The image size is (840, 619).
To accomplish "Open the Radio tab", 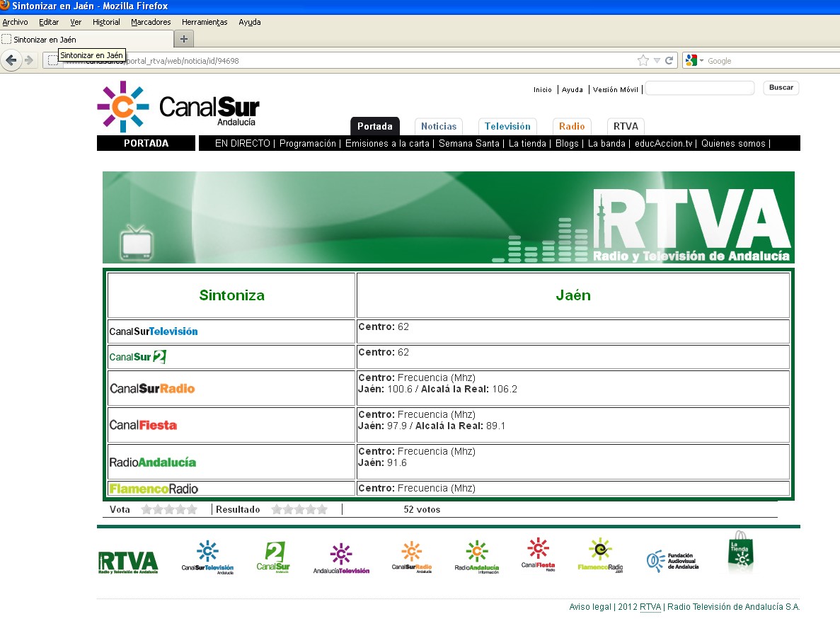I will tap(572, 127).
